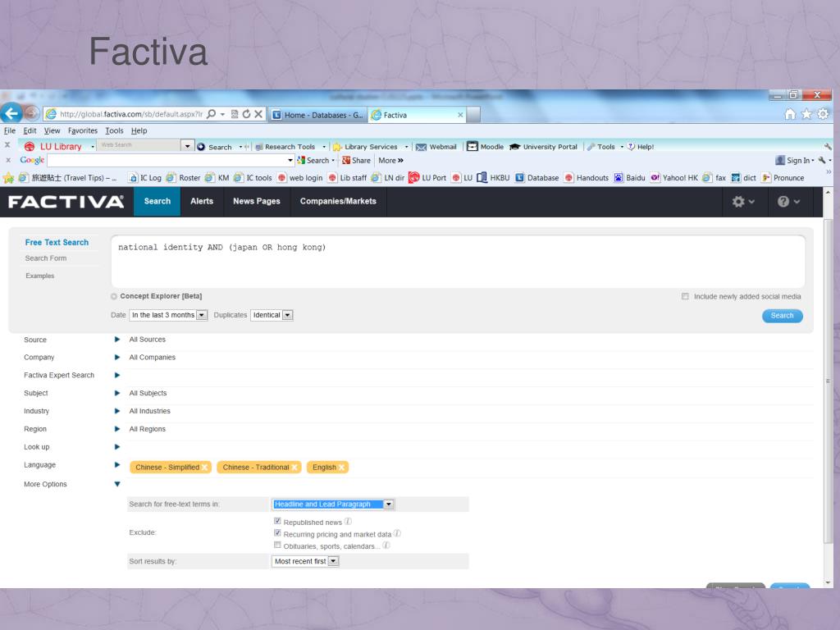
Task: Open Factiva settings gear icon
Action: pos(738,202)
